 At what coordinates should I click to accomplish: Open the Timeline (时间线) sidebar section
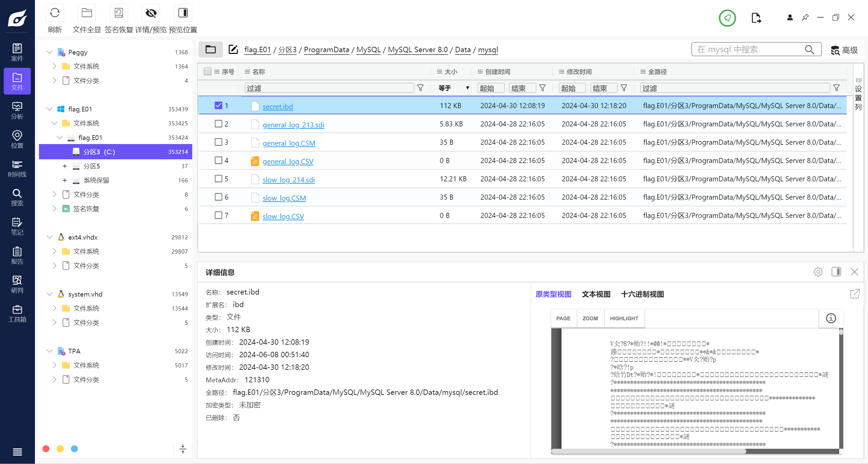coord(17,169)
